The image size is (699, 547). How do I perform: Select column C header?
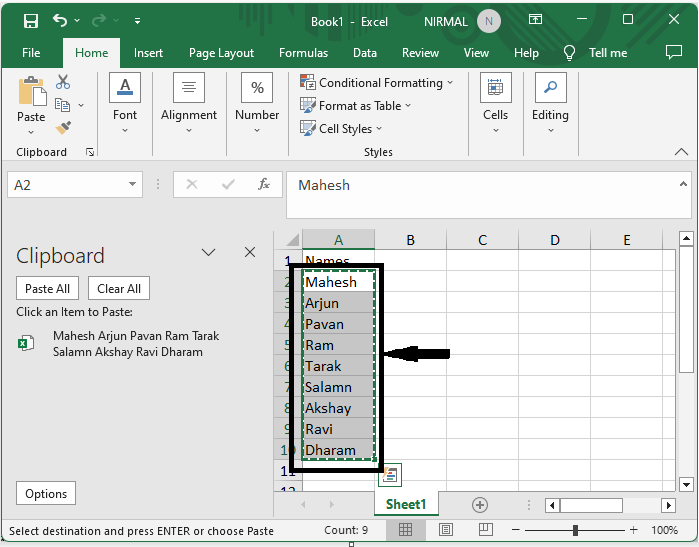pyautogui.click(x=482, y=240)
